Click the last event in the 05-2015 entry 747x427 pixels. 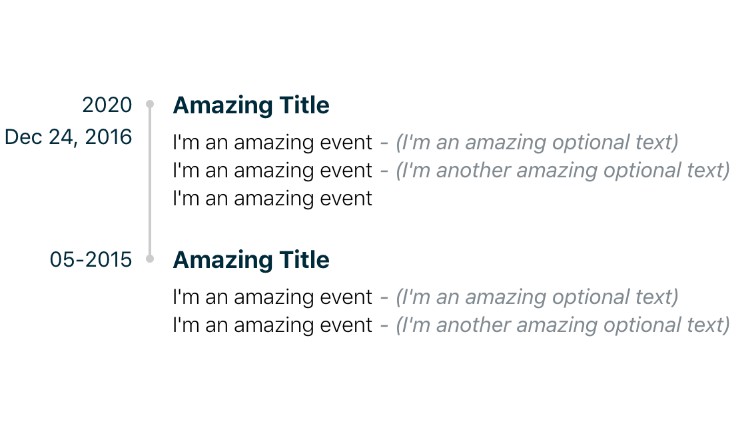pyautogui.click(x=272, y=325)
